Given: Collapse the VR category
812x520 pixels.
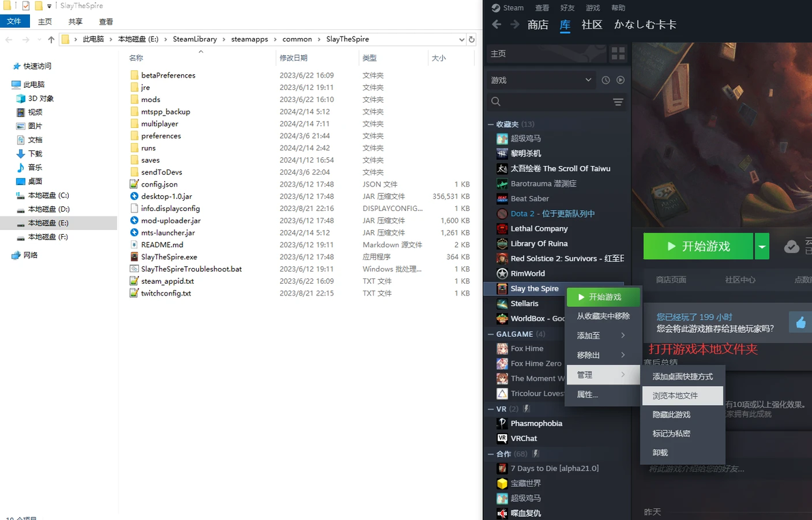Looking at the screenshot, I should (x=490, y=409).
